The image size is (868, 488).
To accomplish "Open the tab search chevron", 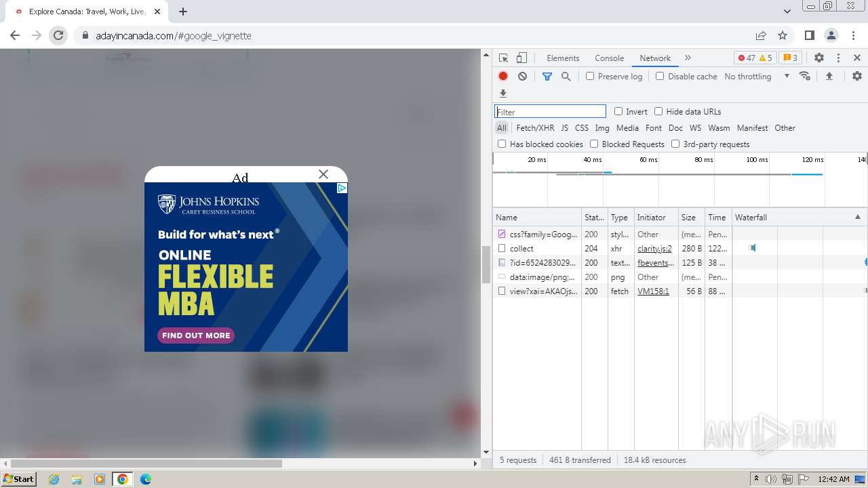I will pyautogui.click(x=787, y=12).
